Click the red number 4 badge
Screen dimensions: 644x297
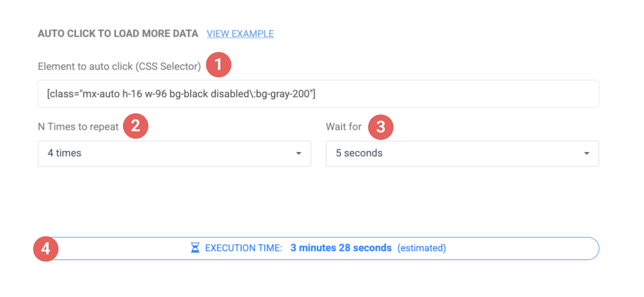[45, 249]
